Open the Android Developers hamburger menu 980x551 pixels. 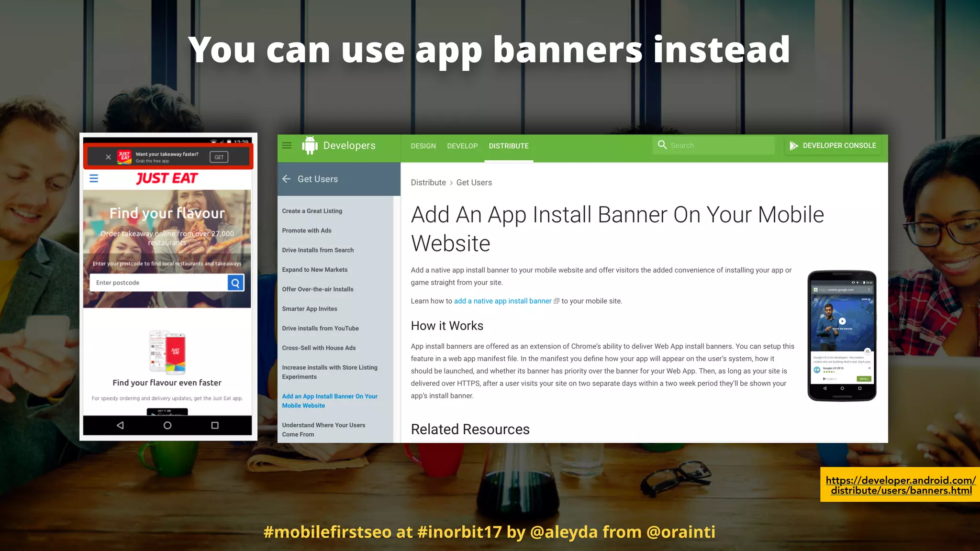[287, 145]
